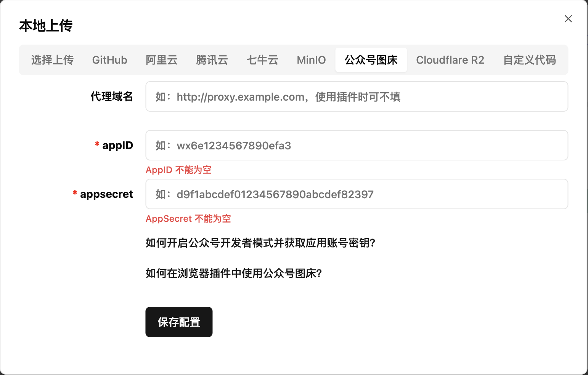588x375 pixels.
Task: Switch to the Cloudflare R2 tab
Action: pos(450,60)
